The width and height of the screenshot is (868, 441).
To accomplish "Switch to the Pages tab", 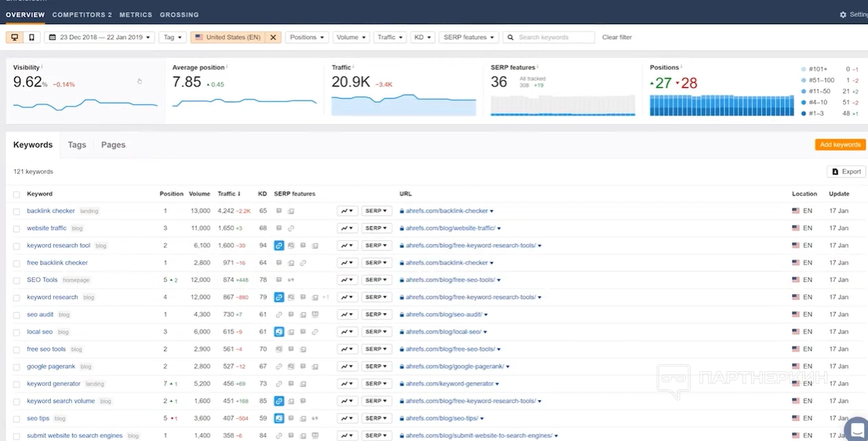I will click(x=113, y=145).
